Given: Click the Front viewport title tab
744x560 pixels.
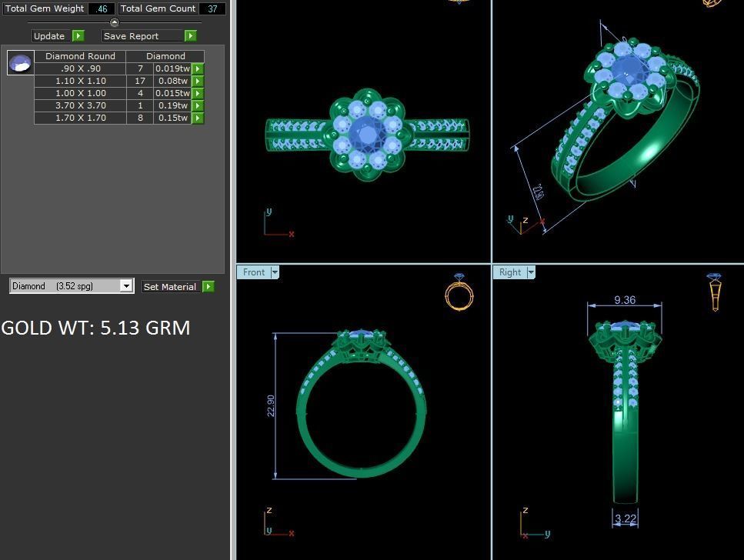Looking at the screenshot, I should (x=254, y=272).
